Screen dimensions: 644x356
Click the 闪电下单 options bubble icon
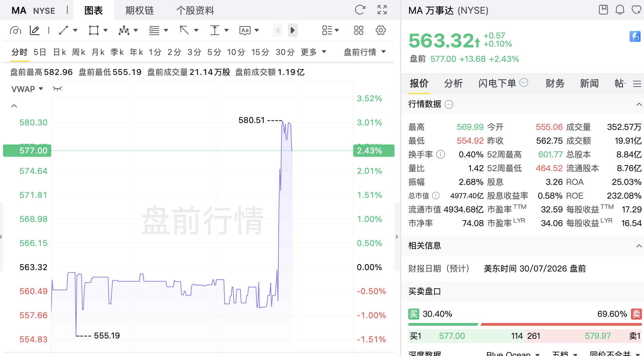pos(524,82)
